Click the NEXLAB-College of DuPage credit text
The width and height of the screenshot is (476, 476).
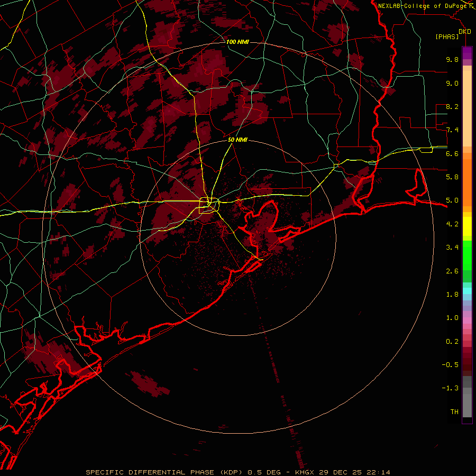422,6
